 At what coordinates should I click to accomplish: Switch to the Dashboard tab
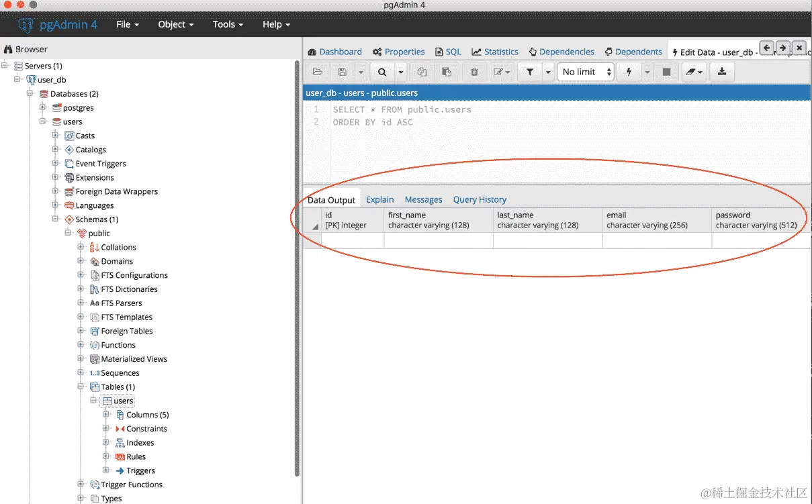(334, 52)
